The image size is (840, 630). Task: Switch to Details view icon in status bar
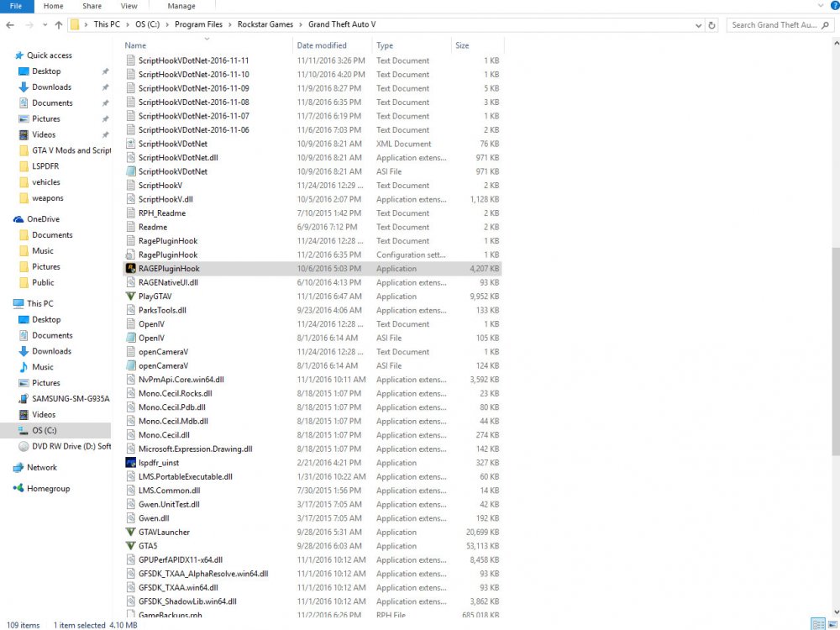(818, 624)
